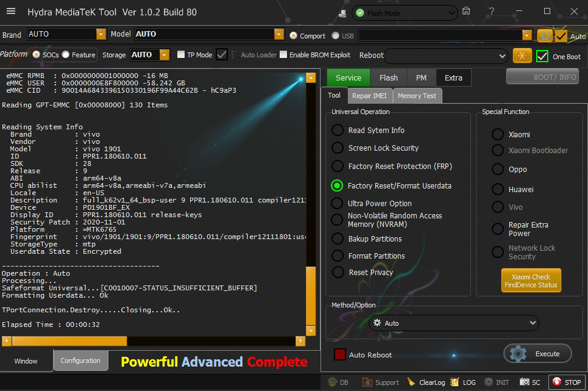Viewport: 588px width, 391px height.
Task: Select Screen Lock Security operation
Action: (x=338, y=148)
